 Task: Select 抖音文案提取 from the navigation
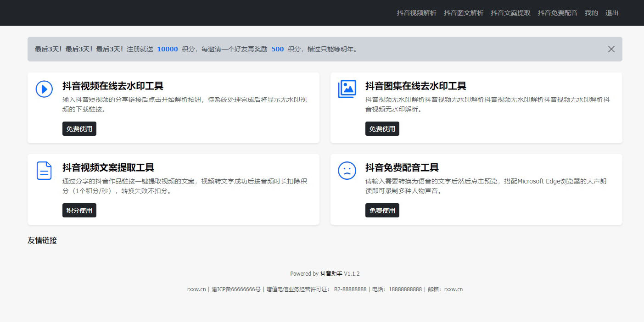(x=510, y=13)
